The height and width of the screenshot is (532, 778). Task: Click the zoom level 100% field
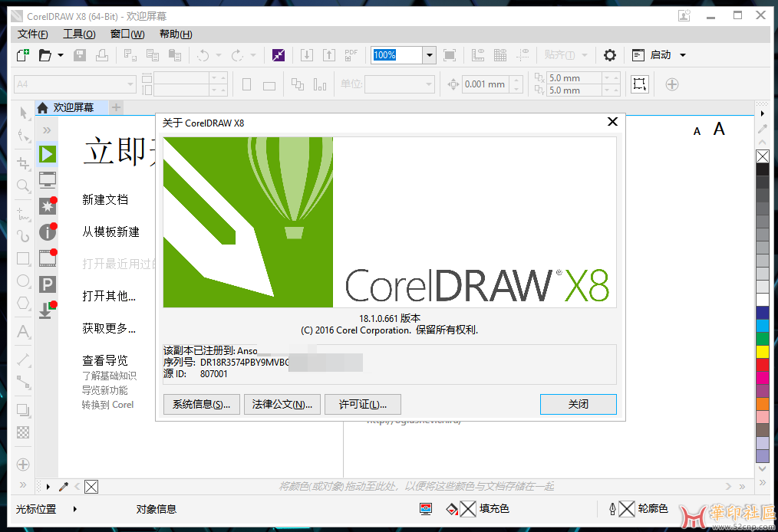coord(397,55)
